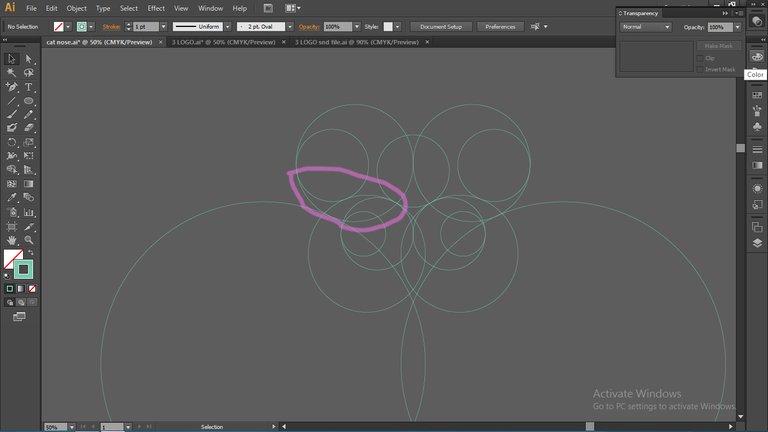Open the Transparency panel Opacity dropdown

pyautogui.click(x=737, y=27)
